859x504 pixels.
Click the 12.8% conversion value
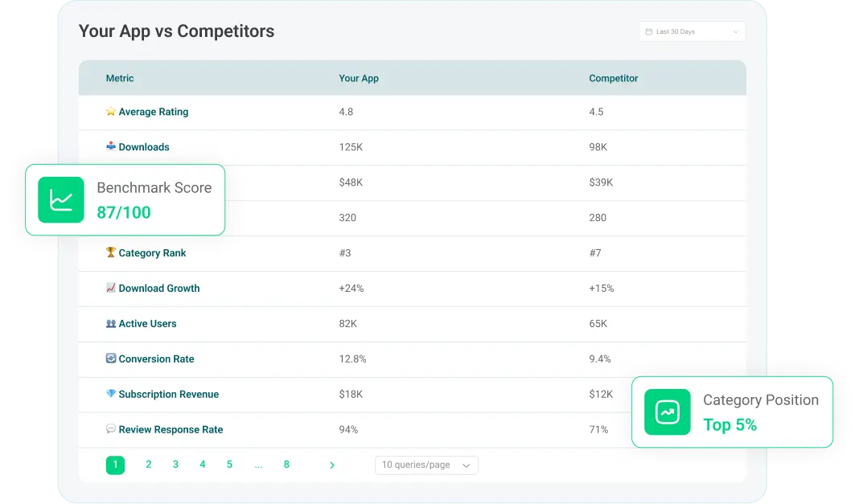click(x=353, y=359)
